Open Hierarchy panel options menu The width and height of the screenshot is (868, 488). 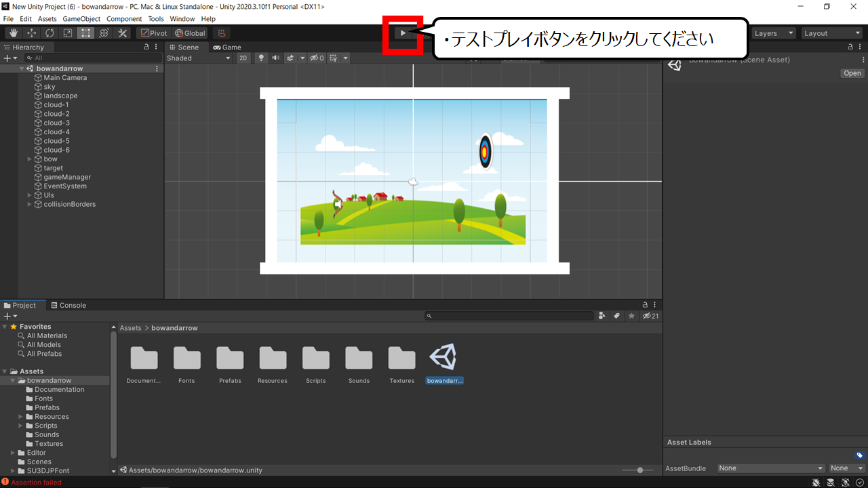[x=157, y=47]
